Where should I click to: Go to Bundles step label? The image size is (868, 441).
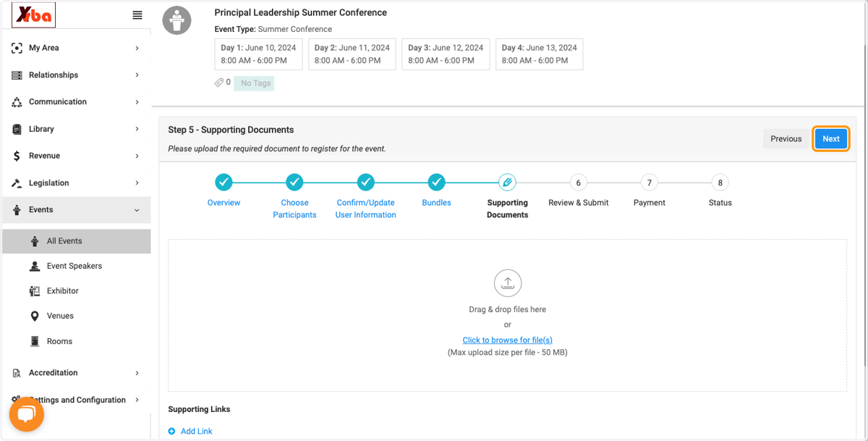tap(436, 203)
